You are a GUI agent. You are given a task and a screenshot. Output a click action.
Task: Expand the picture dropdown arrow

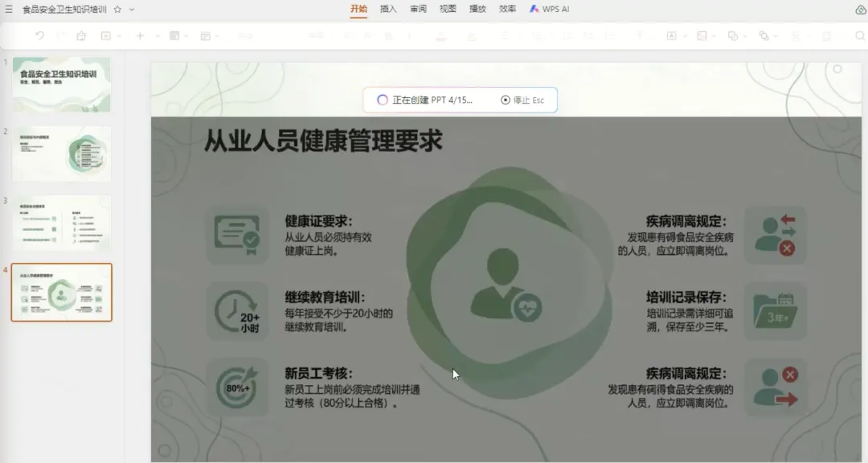(x=714, y=36)
